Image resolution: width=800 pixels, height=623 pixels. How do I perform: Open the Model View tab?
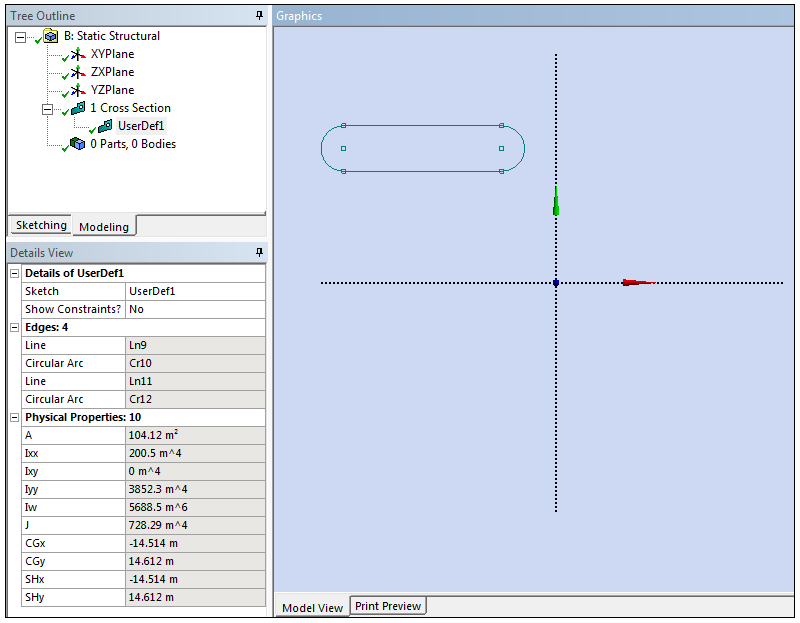point(311,607)
